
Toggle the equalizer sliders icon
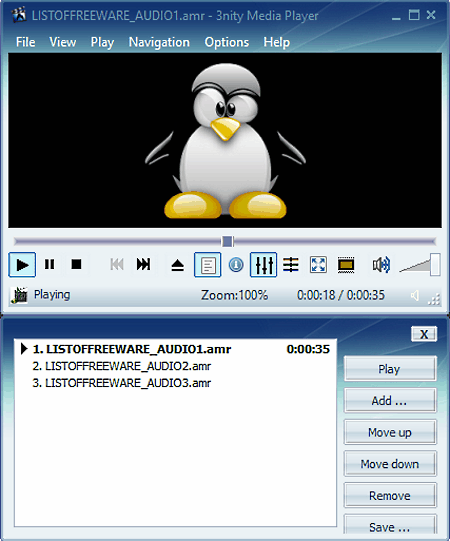pos(264,265)
